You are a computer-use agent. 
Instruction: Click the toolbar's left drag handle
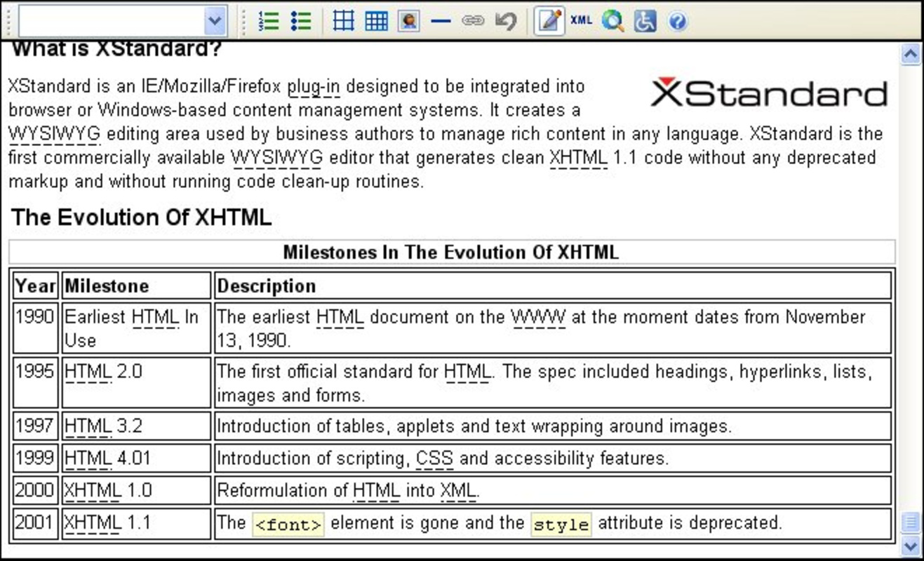tap(8, 21)
